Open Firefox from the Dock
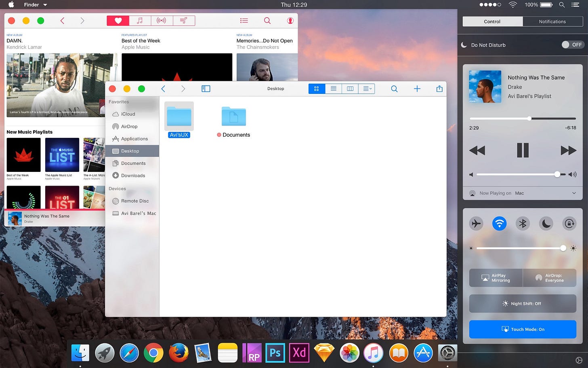 [x=178, y=353]
